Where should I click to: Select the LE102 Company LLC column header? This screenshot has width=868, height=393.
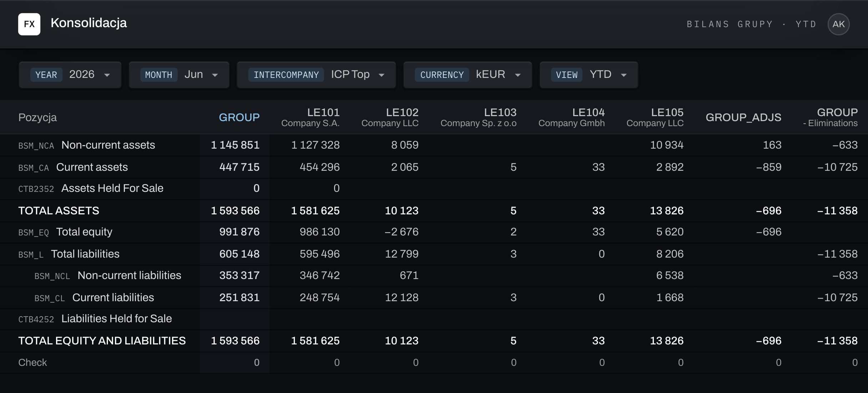[x=390, y=117]
